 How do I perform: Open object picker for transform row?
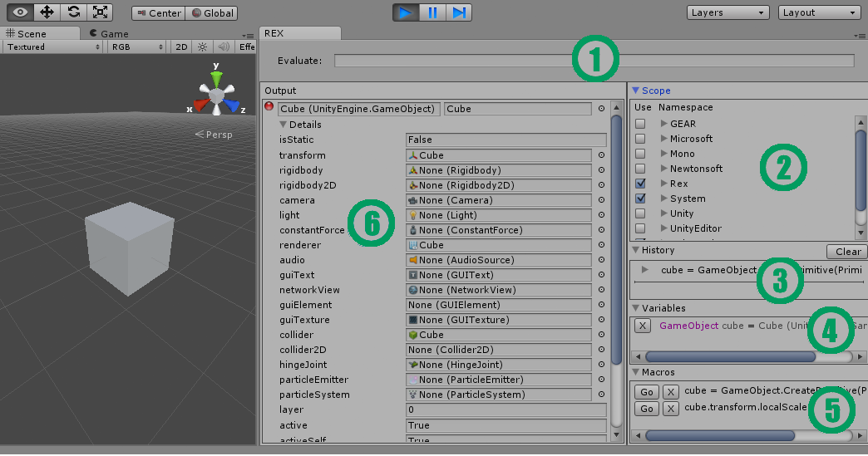[601, 155]
